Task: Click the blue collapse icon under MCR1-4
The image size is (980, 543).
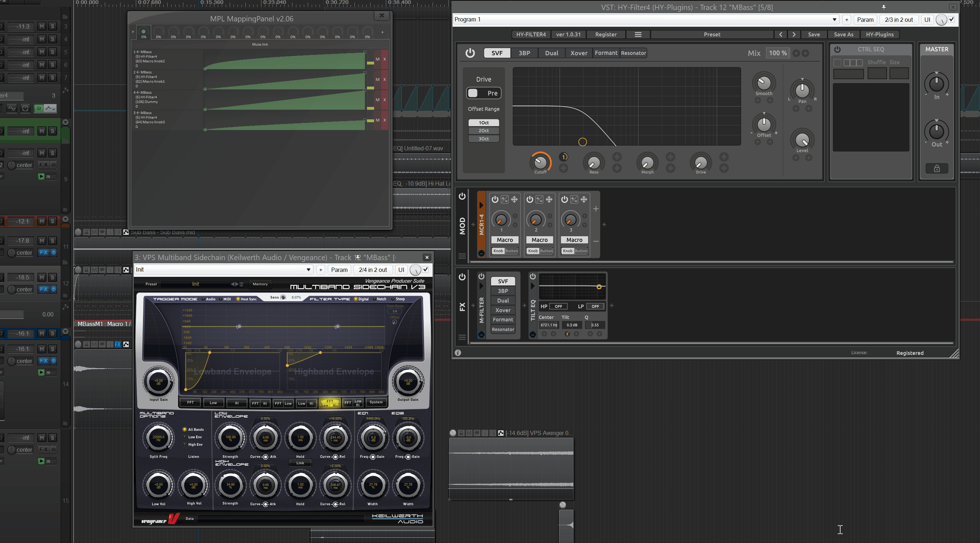Action: coord(481,253)
